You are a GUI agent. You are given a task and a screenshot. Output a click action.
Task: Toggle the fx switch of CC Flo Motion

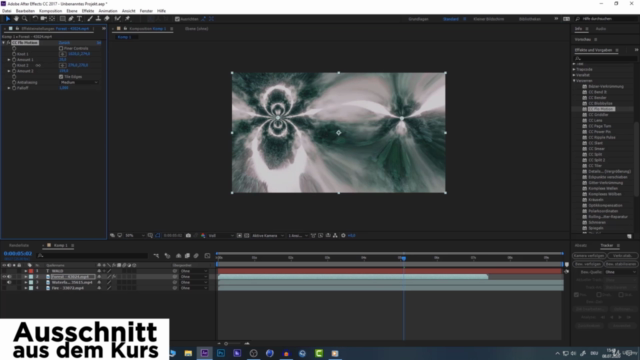click(8, 42)
